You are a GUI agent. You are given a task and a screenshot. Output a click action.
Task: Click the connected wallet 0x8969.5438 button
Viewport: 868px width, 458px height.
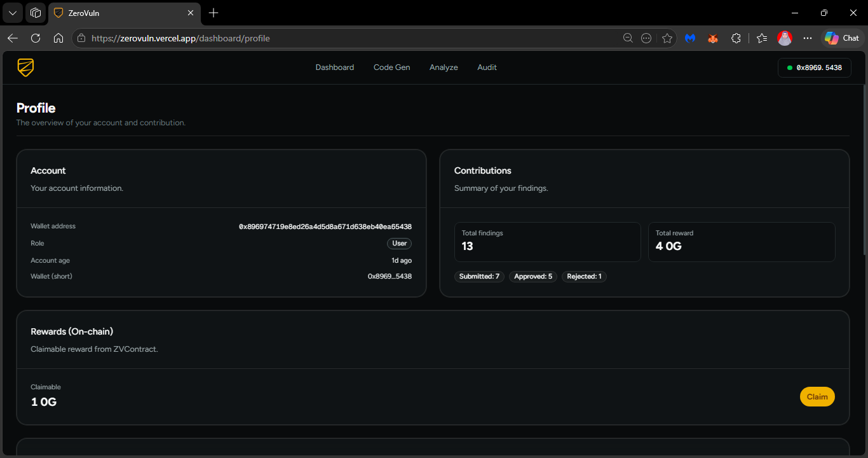point(814,67)
